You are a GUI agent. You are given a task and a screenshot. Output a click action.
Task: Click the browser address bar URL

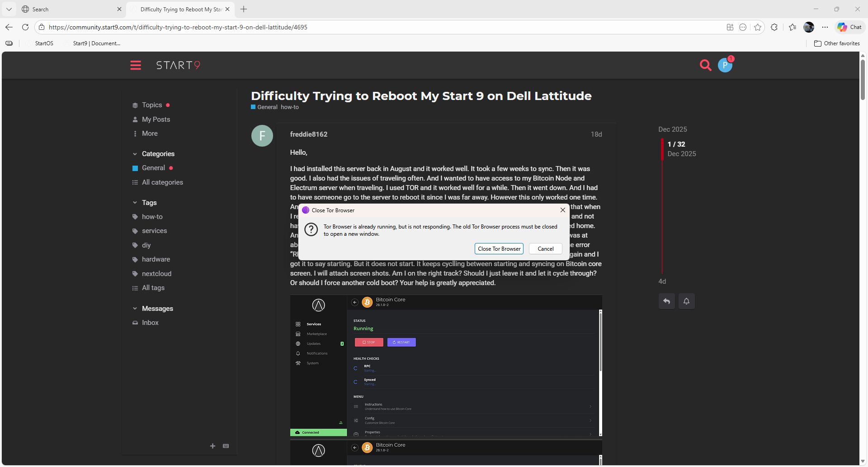[178, 27]
